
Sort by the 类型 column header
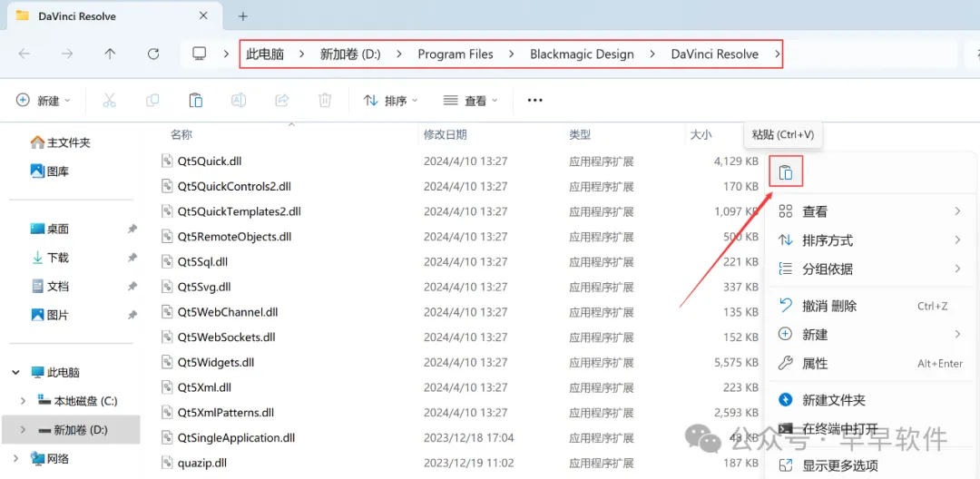pos(579,134)
